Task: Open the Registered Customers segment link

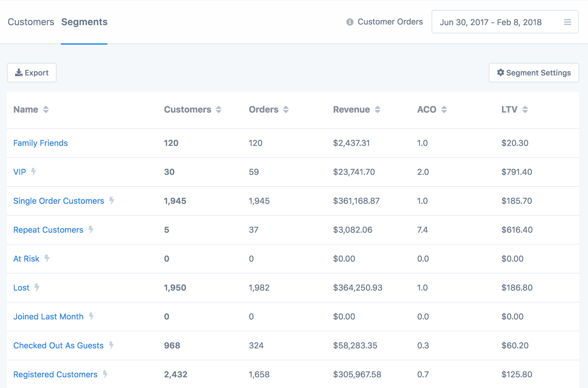Action: coord(55,374)
